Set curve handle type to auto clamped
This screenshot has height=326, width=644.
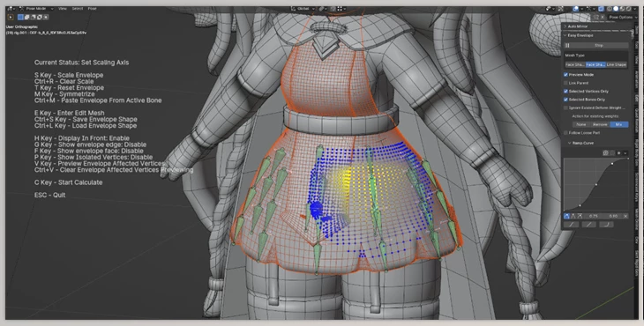(x=580, y=216)
